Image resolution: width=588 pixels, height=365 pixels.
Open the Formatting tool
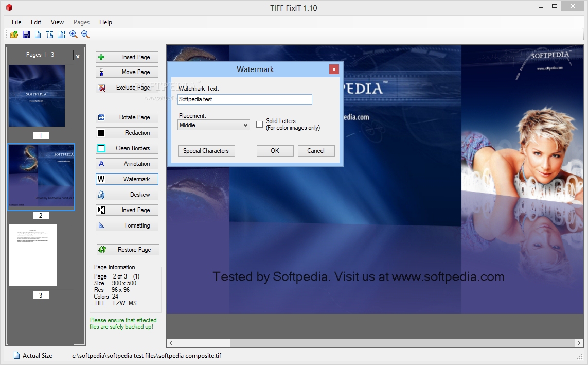pyautogui.click(x=127, y=225)
